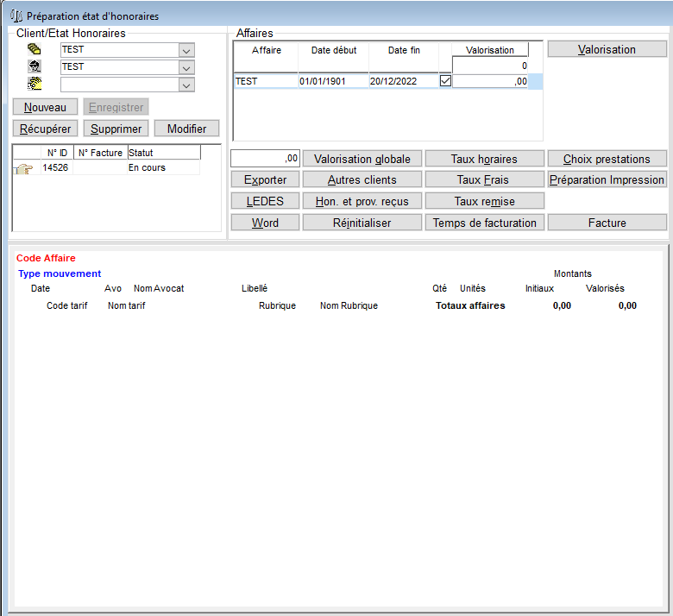Click the Nouveau button
Image resolution: width=673 pixels, height=616 pixels.
(45, 107)
